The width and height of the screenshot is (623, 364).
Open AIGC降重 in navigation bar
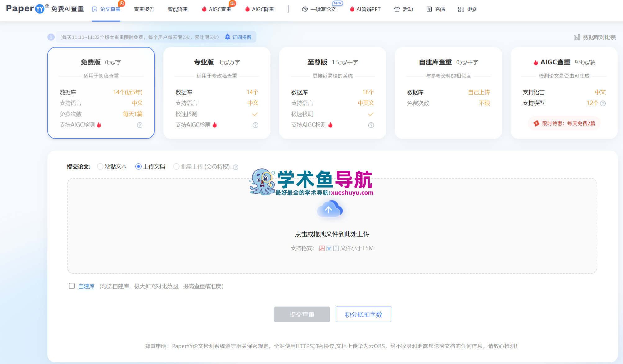pos(260,9)
